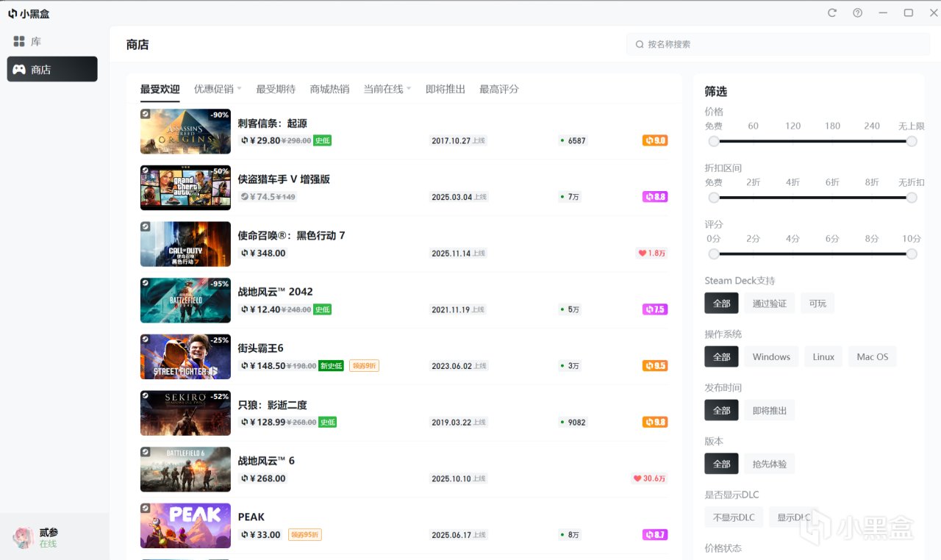This screenshot has width=941, height=560.
Task: Open the 侠盗猎车手 V 增强版 title
Action: [x=284, y=179]
